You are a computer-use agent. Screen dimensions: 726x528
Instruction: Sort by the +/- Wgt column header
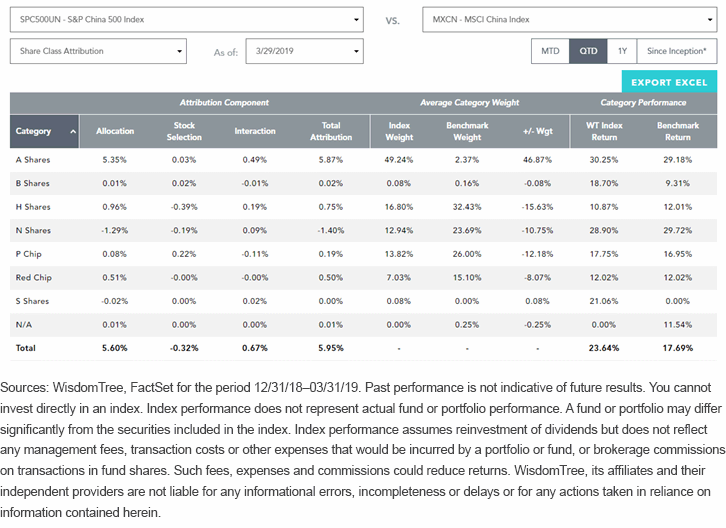coord(538,131)
